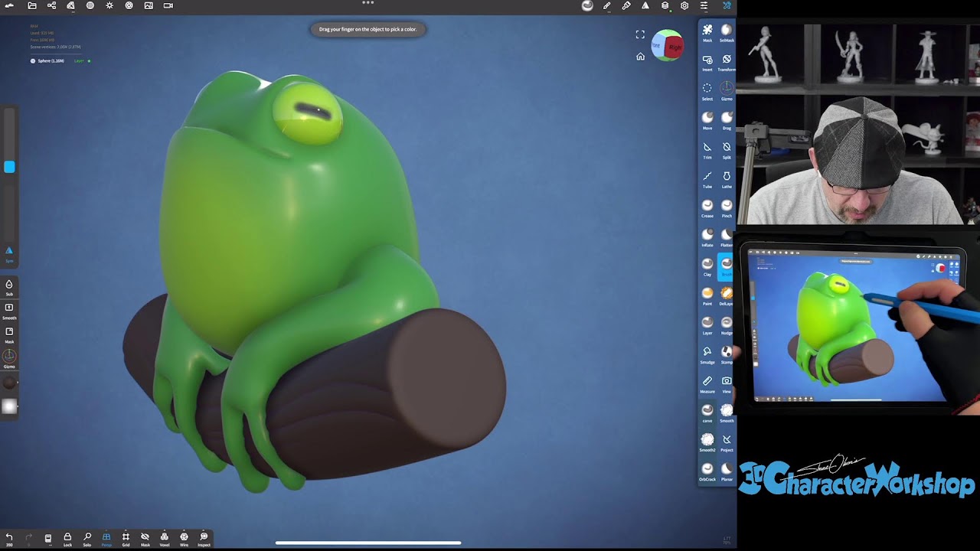The height and width of the screenshot is (551, 980).
Task: Select the View tool
Action: 727,384
